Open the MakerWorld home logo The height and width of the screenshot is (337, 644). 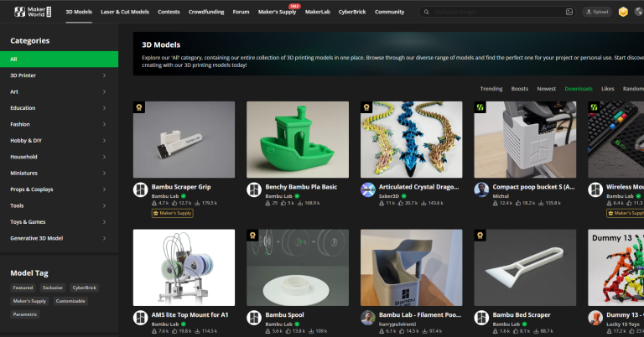[33, 12]
